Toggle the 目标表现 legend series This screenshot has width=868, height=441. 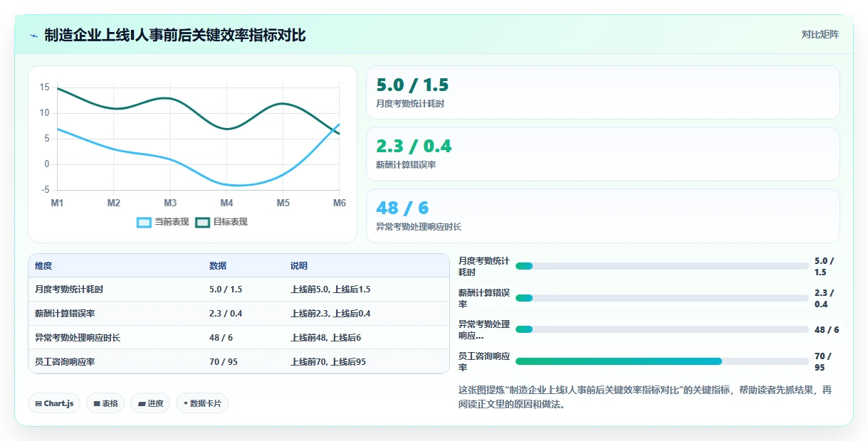coord(221,222)
